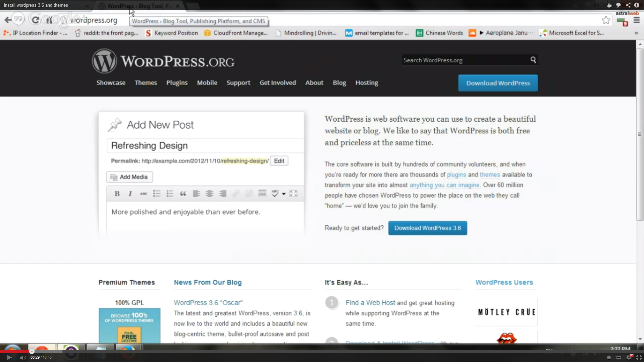644x362 pixels.
Task: Toggle Bold in post editor toolbar
Action: coord(117,194)
